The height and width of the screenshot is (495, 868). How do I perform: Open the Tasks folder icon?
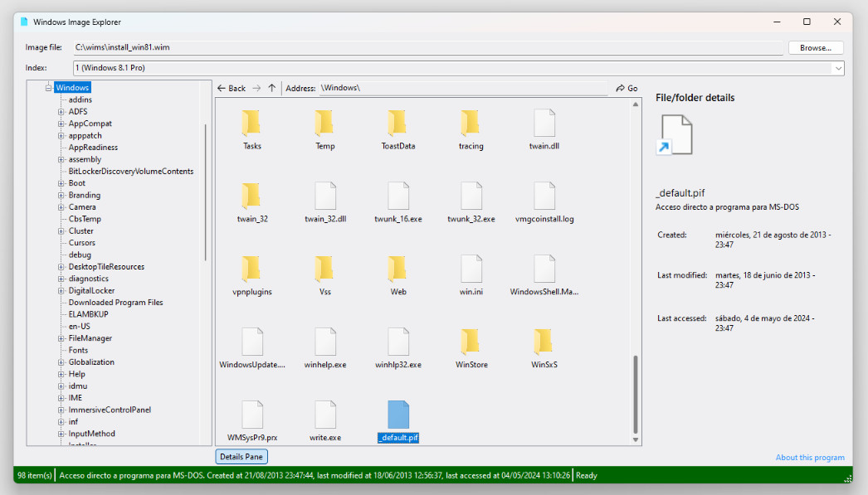251,122
